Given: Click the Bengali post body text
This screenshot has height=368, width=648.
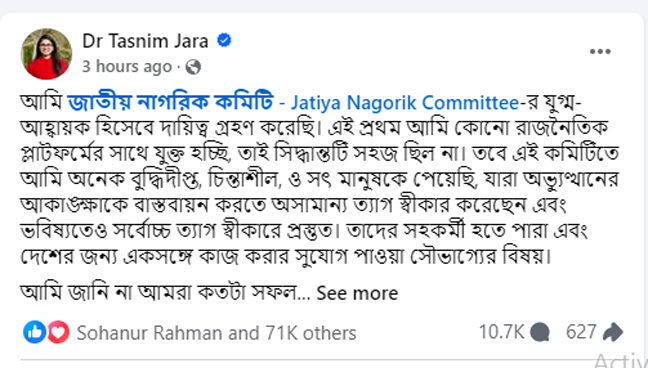Looking at the screenshot, I should pyautogui.click(x=319, y=179).
